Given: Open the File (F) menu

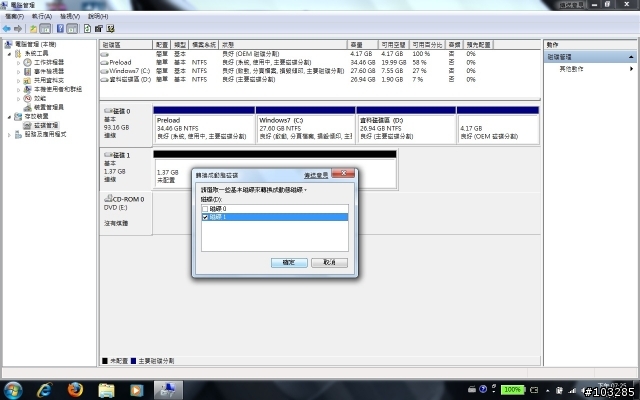Looking at the screenshot, I should [x=14, y=16].
